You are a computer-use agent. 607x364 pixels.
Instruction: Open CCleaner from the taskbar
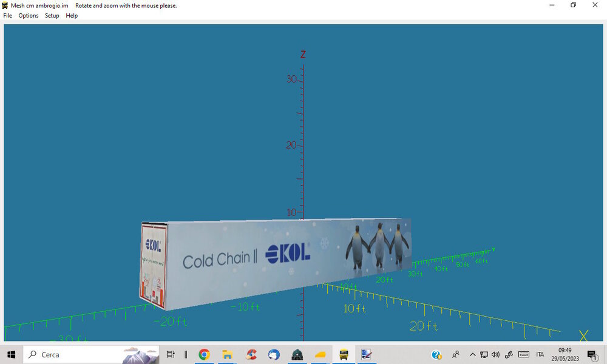click(251, 354)
